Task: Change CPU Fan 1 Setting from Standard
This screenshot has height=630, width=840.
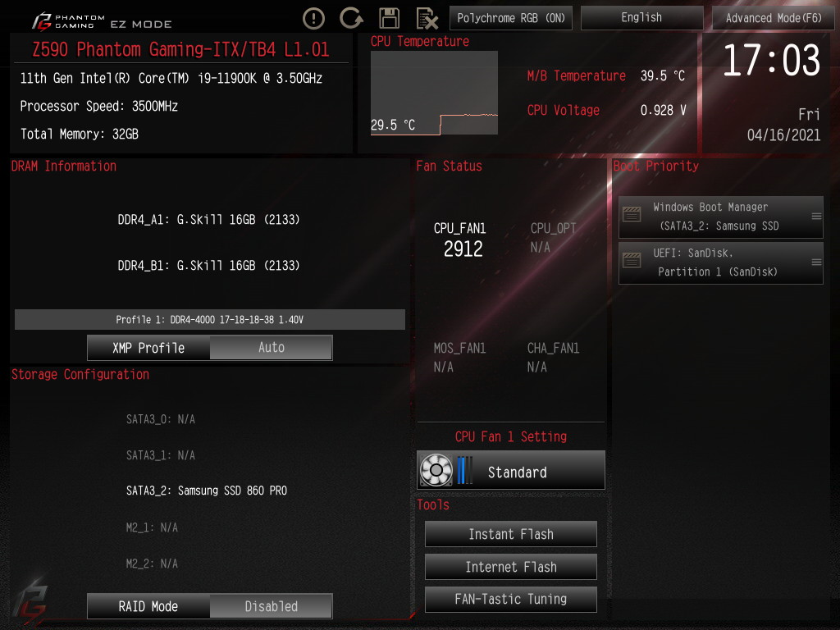Action: click(510, 470)
